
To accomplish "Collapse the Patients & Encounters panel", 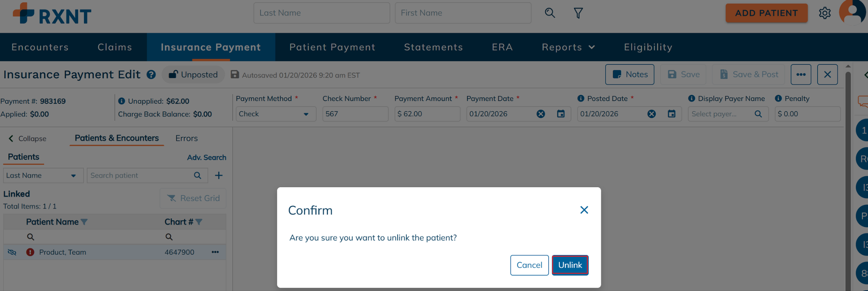I will [x=27, y=139].
